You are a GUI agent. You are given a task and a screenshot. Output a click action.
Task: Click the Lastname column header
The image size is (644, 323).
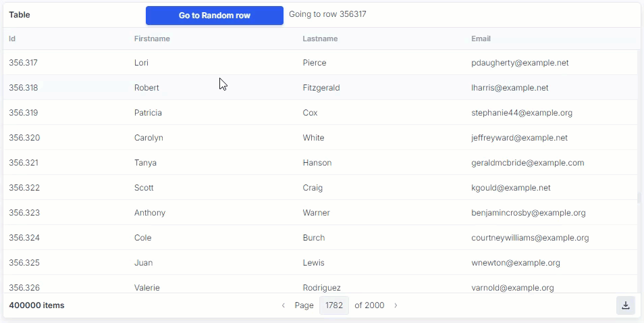320,39
